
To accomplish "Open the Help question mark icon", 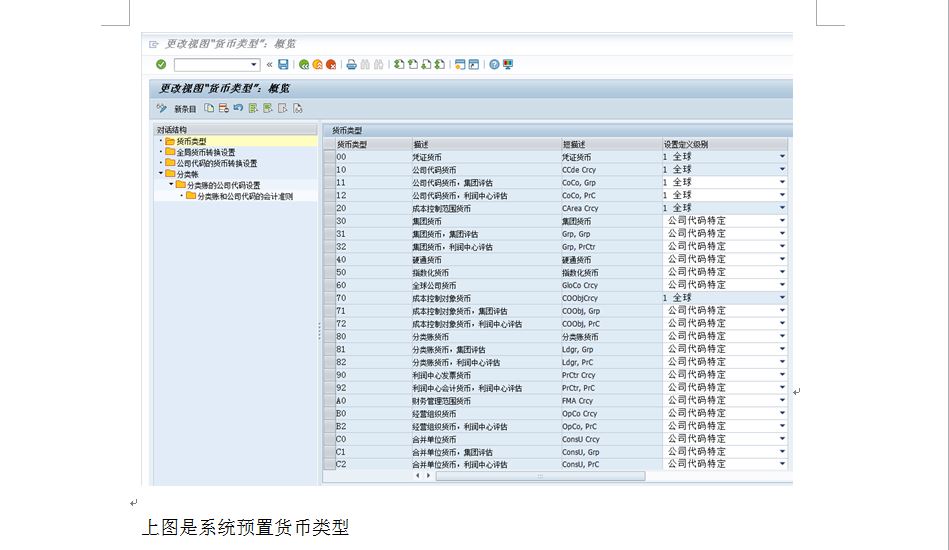I will 494,64.
